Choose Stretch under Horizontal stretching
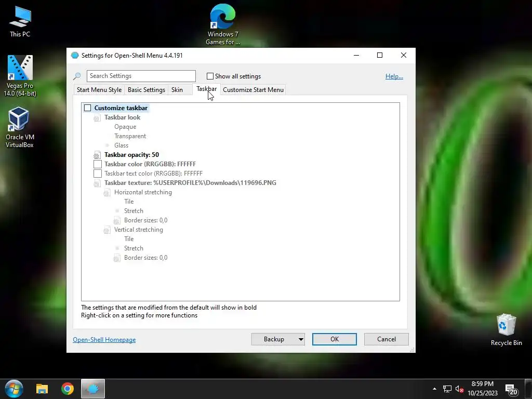 coord(134,211)
